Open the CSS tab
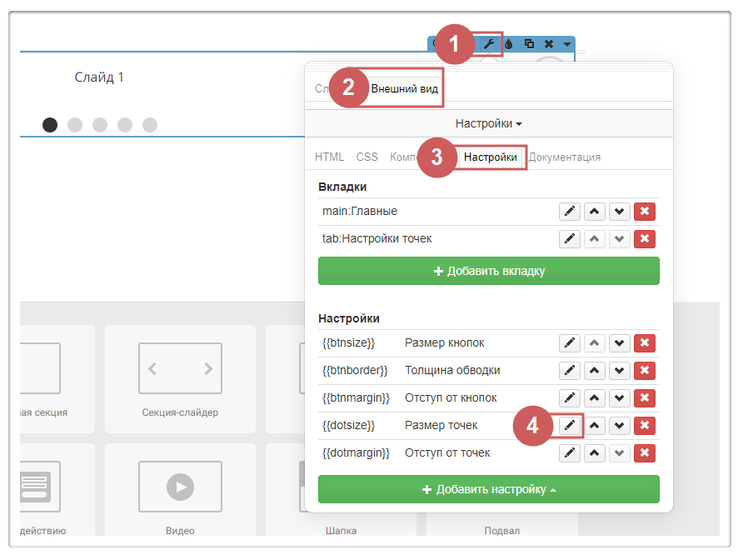Viewport: 743px width, 560px height. [367, 157]
